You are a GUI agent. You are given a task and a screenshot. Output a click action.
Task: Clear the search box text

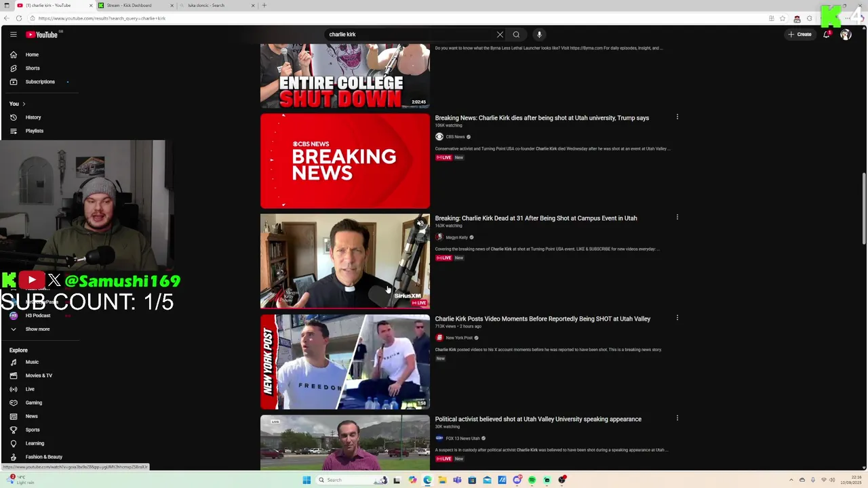(500, 35)
